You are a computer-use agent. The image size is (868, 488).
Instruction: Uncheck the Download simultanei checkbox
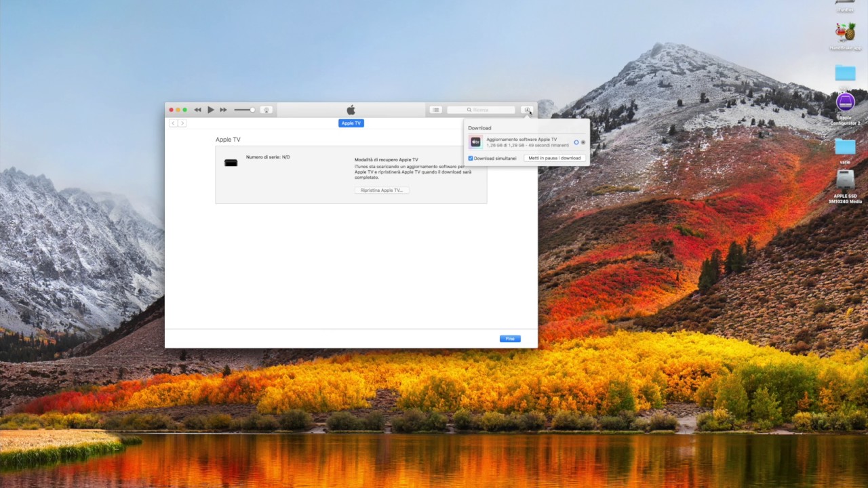tap(471, 159)
